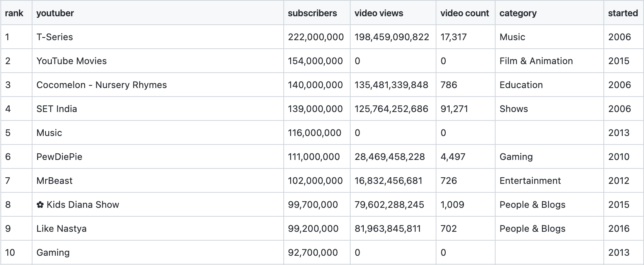
Task: Click subscribers value 154,000,000
Action: coord(315,61)
